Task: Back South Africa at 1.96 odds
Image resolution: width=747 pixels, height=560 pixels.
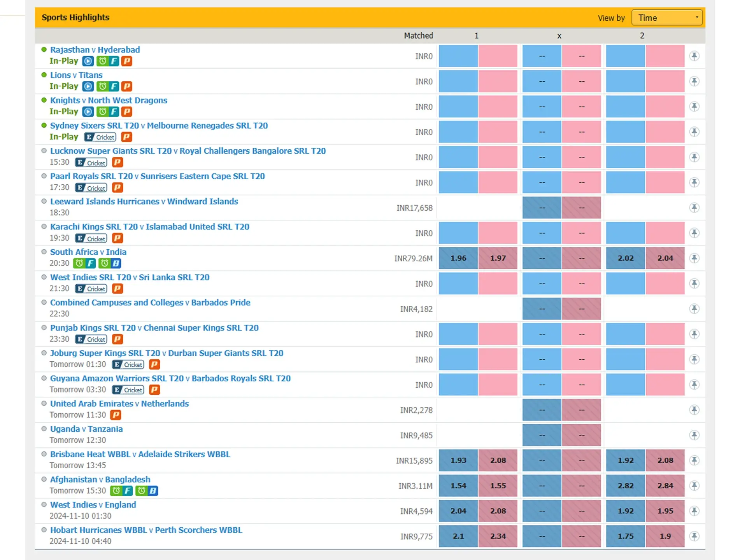Action: click(458, 258)
